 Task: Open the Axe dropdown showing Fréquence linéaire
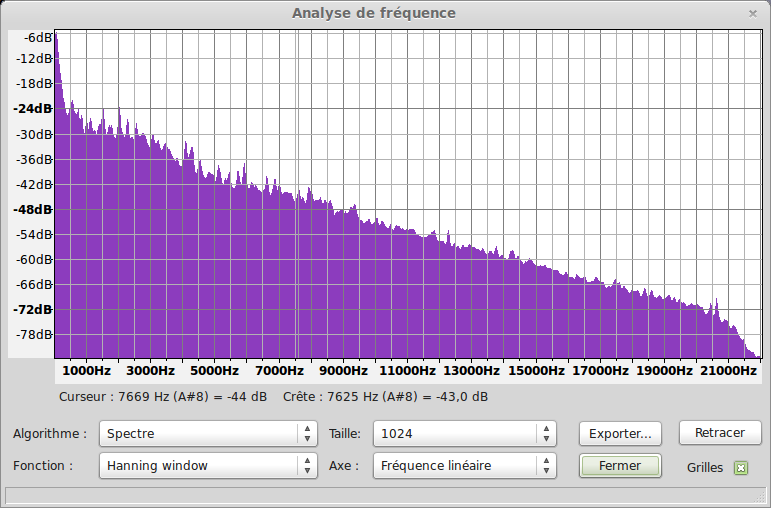465,465
